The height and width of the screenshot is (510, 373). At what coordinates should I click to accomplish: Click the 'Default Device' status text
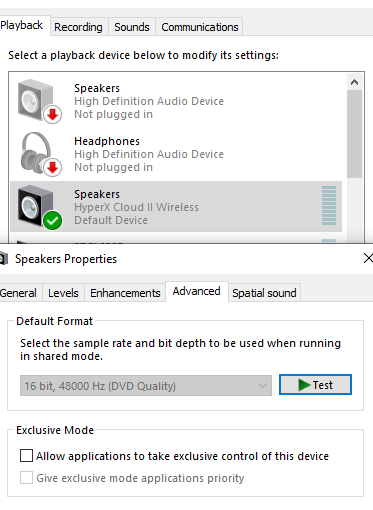(x=111, y=220)
